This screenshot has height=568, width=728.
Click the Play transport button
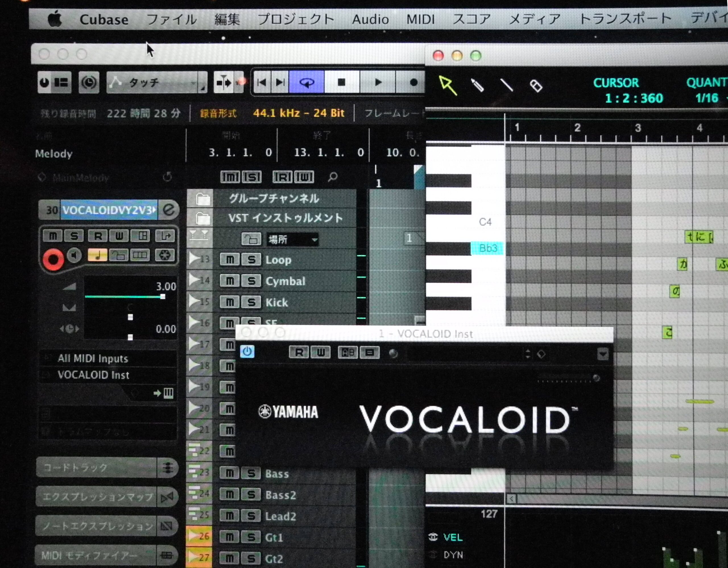coord(378,82)
